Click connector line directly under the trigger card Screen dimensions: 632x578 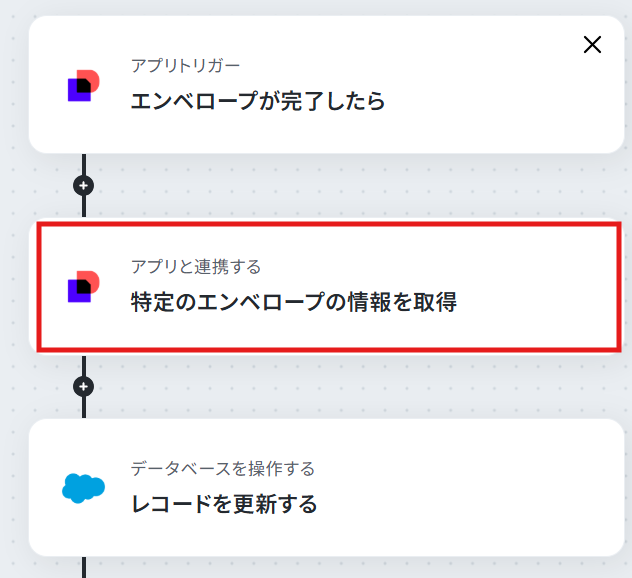click(84, 164)
